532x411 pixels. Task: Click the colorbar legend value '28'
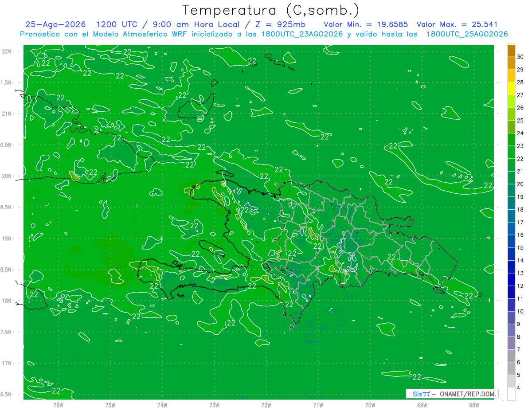[x=520, y=82]
